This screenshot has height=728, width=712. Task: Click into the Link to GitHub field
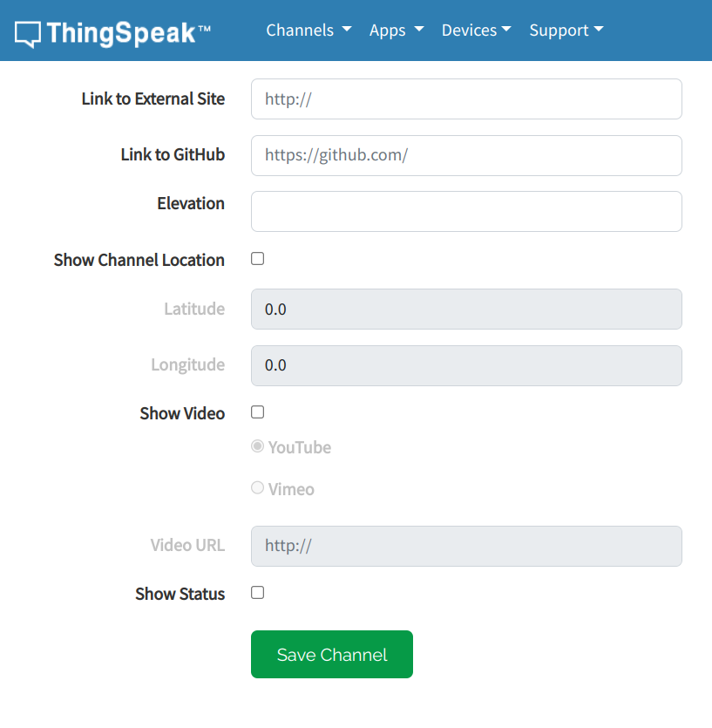coord(466,155)
